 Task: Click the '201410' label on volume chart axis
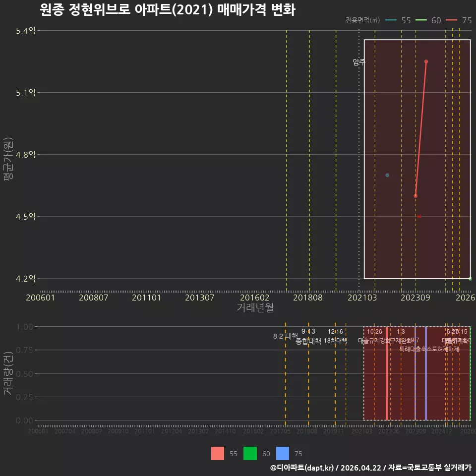225,431
